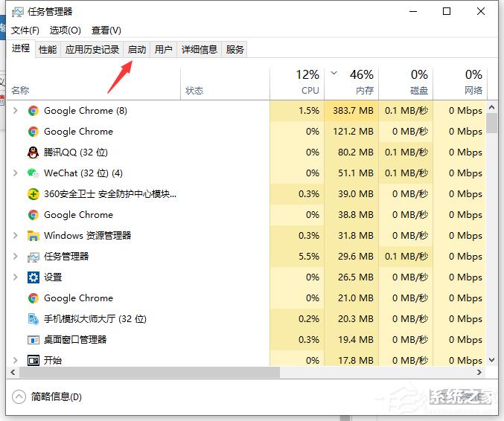The height and width of the screenshot is (421, 504).
Task: Sort by the CPU column header
Action: coord(297,83)
